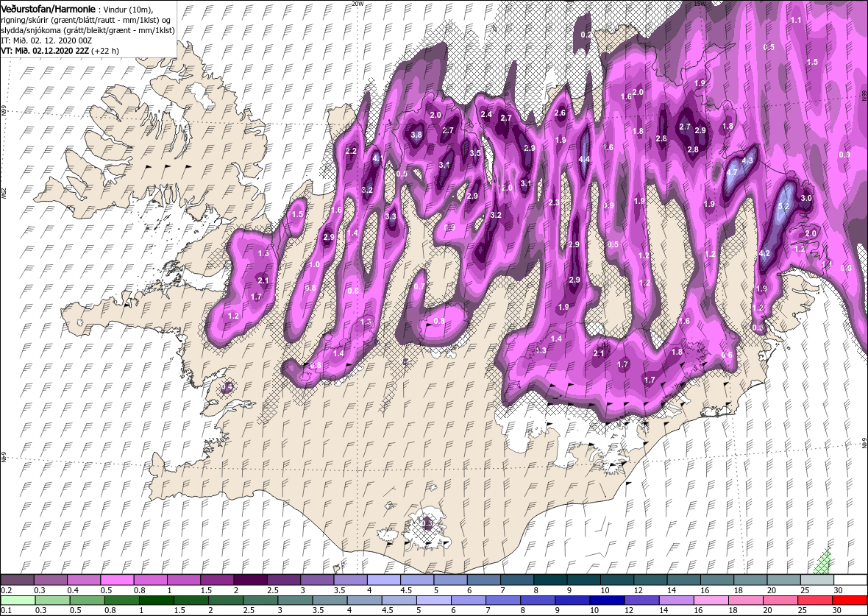Select the purple 12 swatch in the rain legend

642,601
